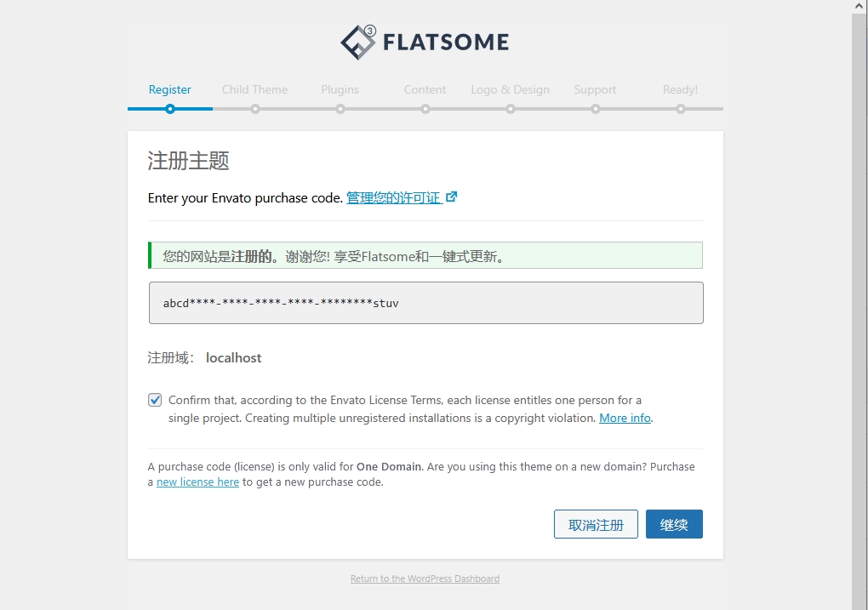Open the More info link
Image resolution: width=868 pixels, height=610 pixels.
[625, 418]
